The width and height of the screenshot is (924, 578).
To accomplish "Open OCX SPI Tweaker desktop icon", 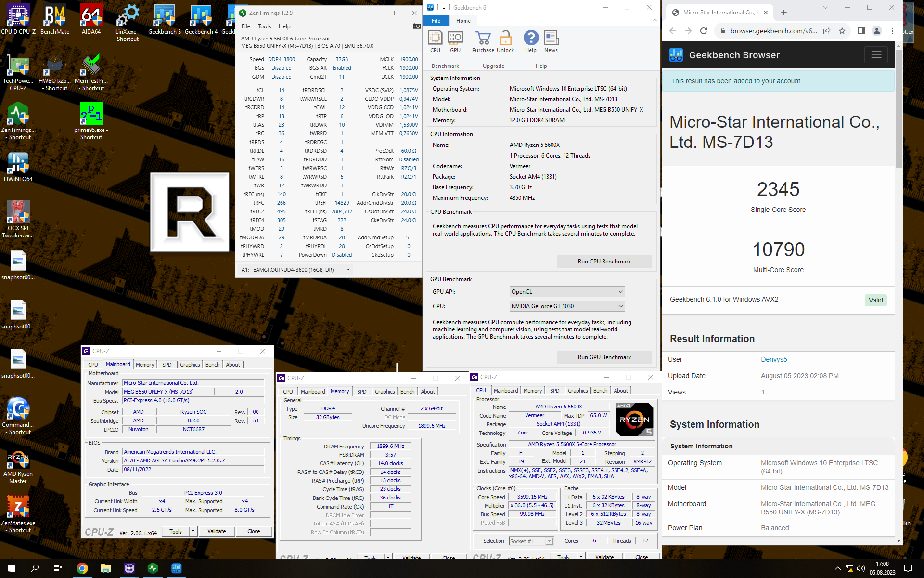I will click(x=18, y=219).
